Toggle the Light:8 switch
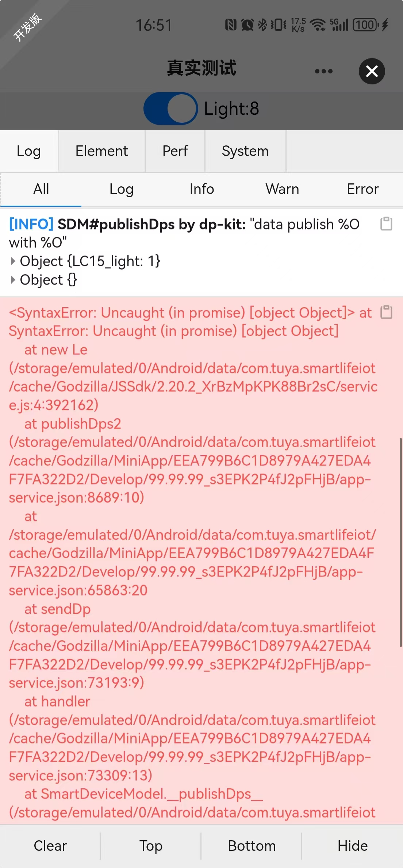 [171, 108]
